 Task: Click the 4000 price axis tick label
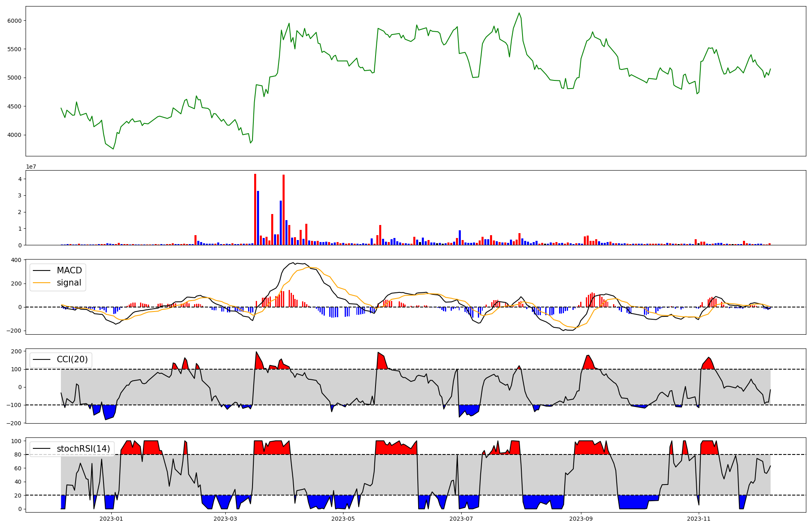pos(14,135)
